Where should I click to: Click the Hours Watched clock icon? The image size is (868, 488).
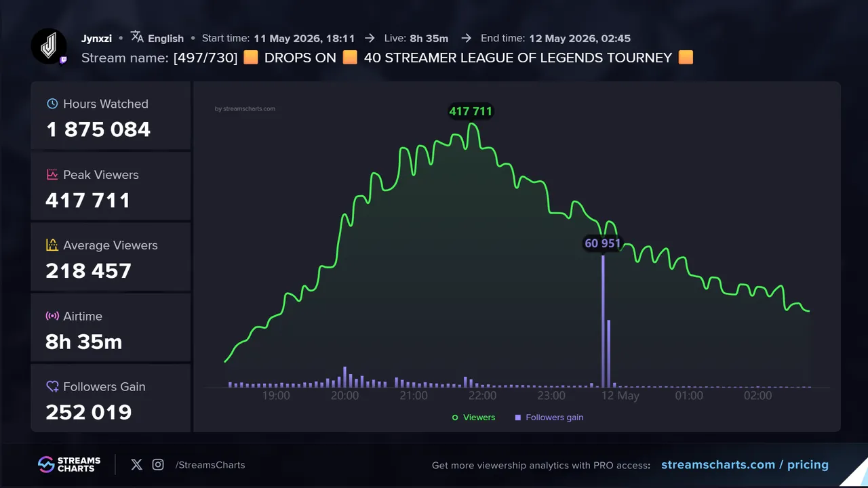pyautogui.click(x=52, y=104)
